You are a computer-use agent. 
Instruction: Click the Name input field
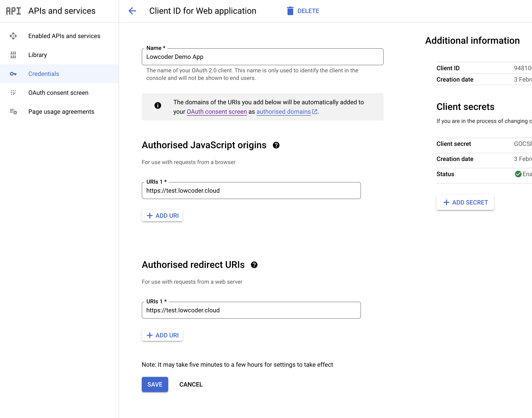262,57
